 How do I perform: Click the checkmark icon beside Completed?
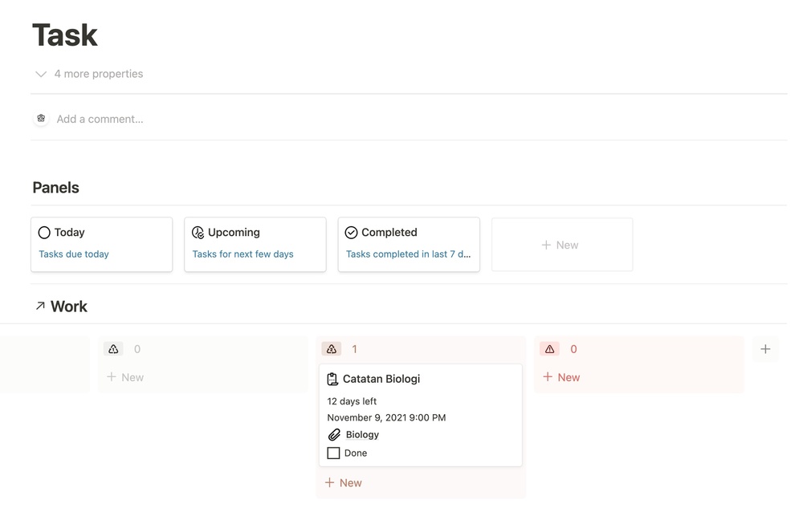point(351,233)
